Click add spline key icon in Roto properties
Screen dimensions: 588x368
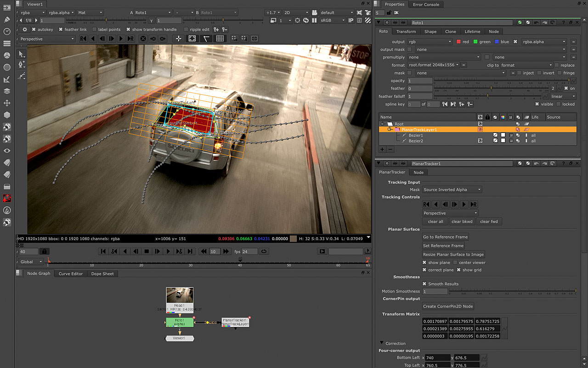pos(462,104)
